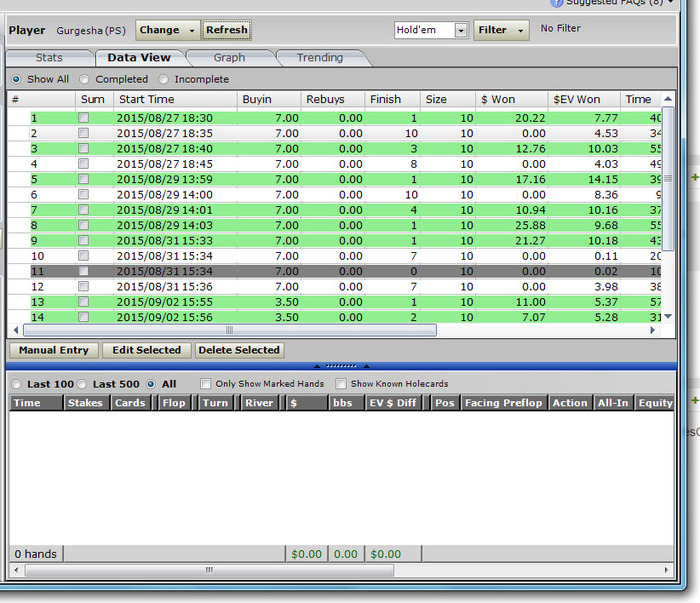Viewport: 700px width, 603px height.
Task: Select start time 2015/08/29 14:00
Action: click(x=165, y=195)
